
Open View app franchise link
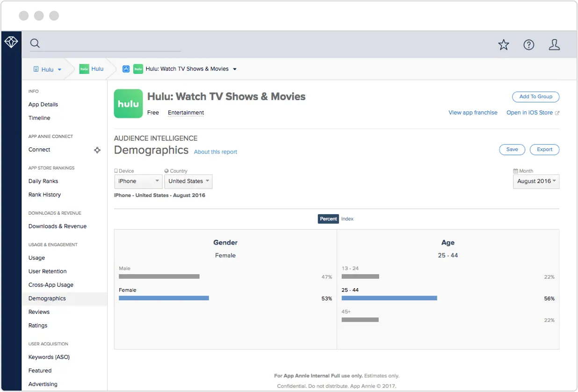tap(473, 113)
